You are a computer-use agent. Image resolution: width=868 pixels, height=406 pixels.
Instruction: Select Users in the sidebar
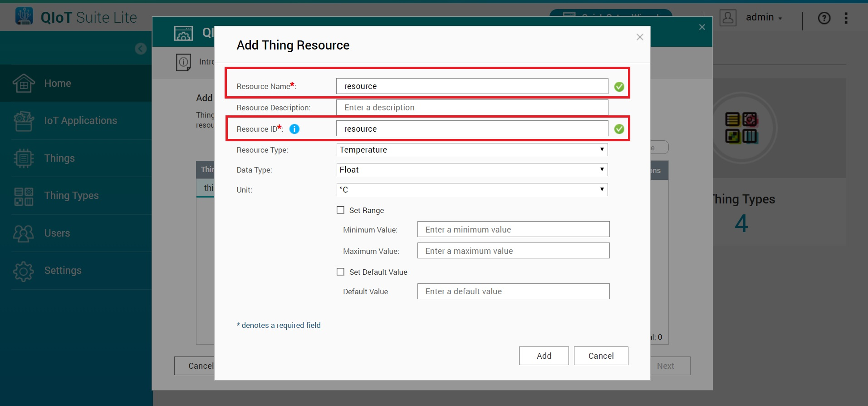pyautogui.click(x=57, y=233)
